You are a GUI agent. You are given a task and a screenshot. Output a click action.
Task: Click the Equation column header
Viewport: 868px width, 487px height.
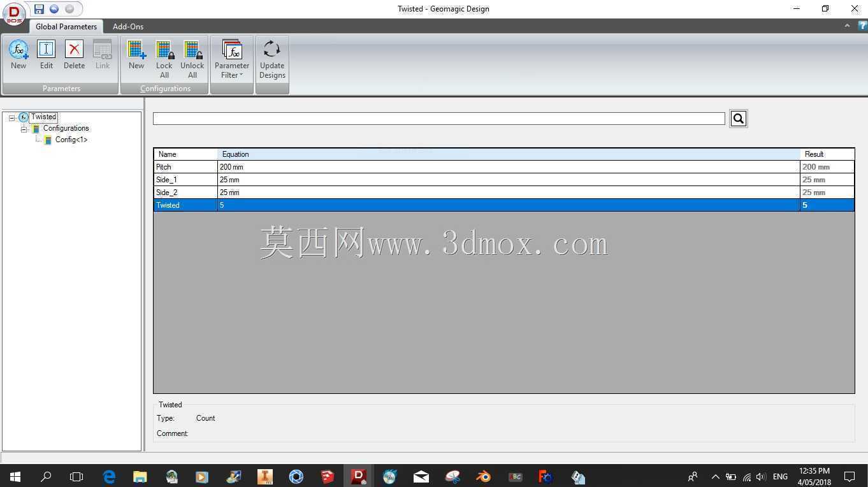point(509,154)
